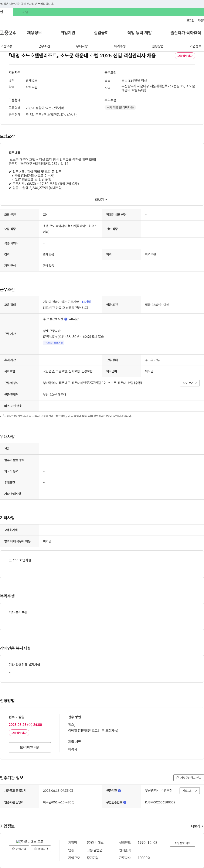Click founding date 1990. 10. 08
Viewport: 204px width, 868px height.
pos(147,842)
